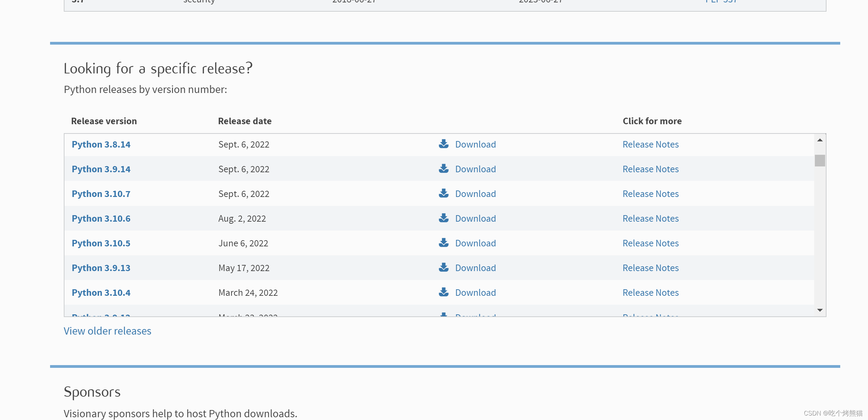868x420 pixels.
Task: Click the Download icon for Python 3.10.4
Action: click(x=443, y=292)
